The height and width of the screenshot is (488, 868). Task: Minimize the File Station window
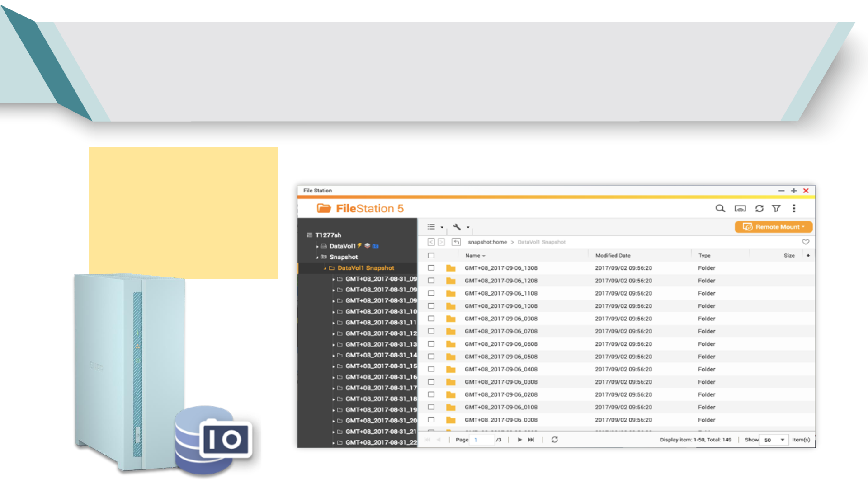(781, 191)
